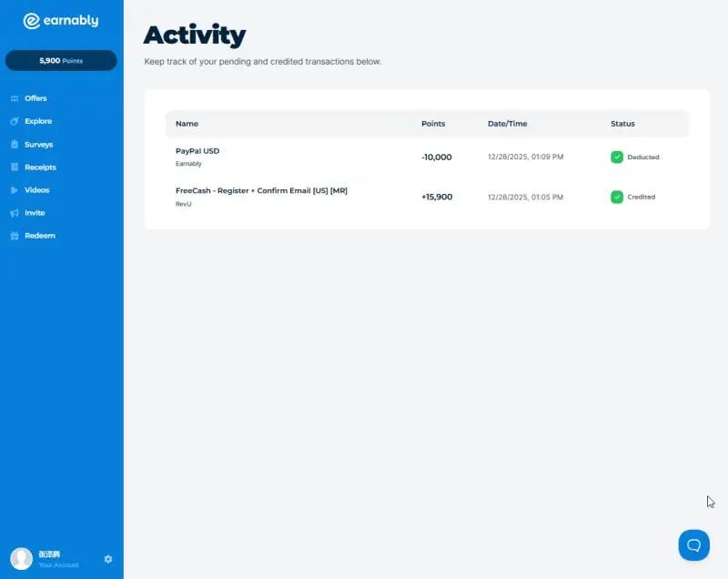The image size is (728, 579).
Task: Click the 01:05 PM transaction date
Action: pos(525,197)
